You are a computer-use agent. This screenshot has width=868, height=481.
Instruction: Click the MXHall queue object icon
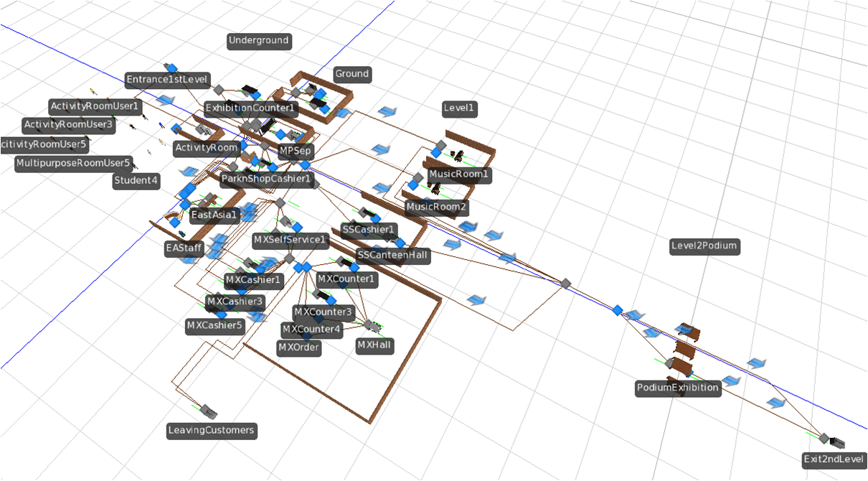pos(372,325)
